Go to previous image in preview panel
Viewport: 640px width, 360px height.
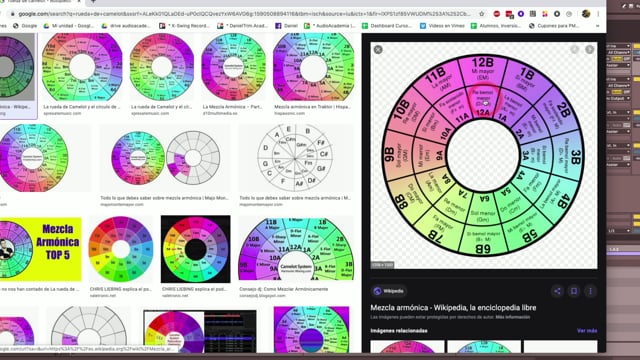click(x=574, y=49)
